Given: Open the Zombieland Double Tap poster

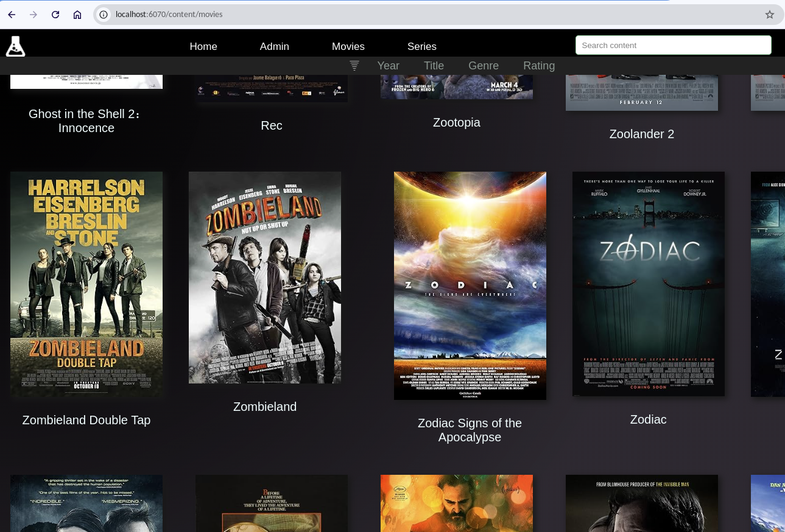Looking at the screenshot, I should click(x=86, y=284).
